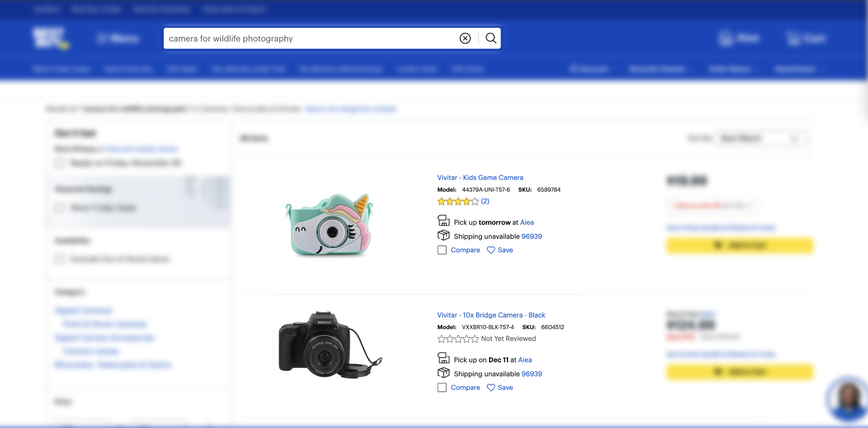
Task: Select model number 44379A-UNI-T57-6 text
Action: tap(486, 189)
